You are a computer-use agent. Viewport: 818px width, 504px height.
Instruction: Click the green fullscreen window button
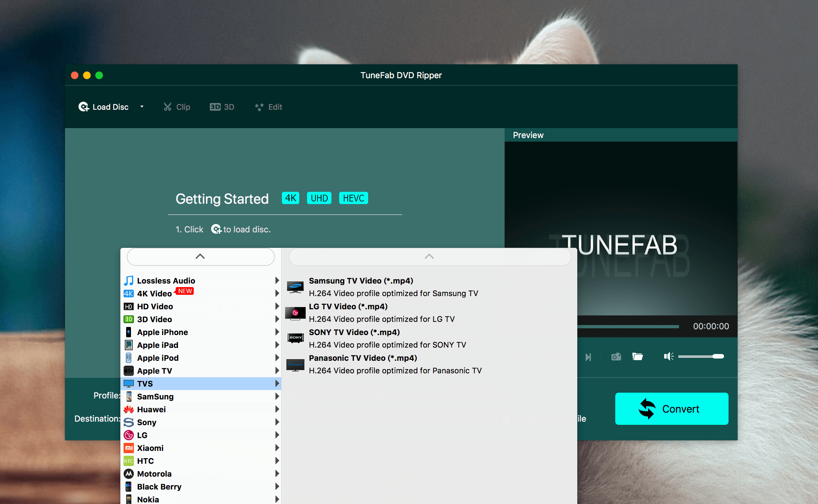click(99, 75)
